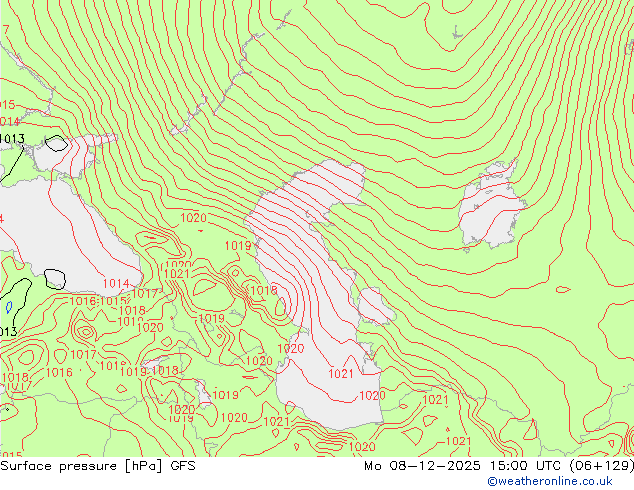Click the 1019 label at the Caspian's northwest shore
Viewport: 634px width, 490px height.
pyautogui.click(x=238, y=245)
